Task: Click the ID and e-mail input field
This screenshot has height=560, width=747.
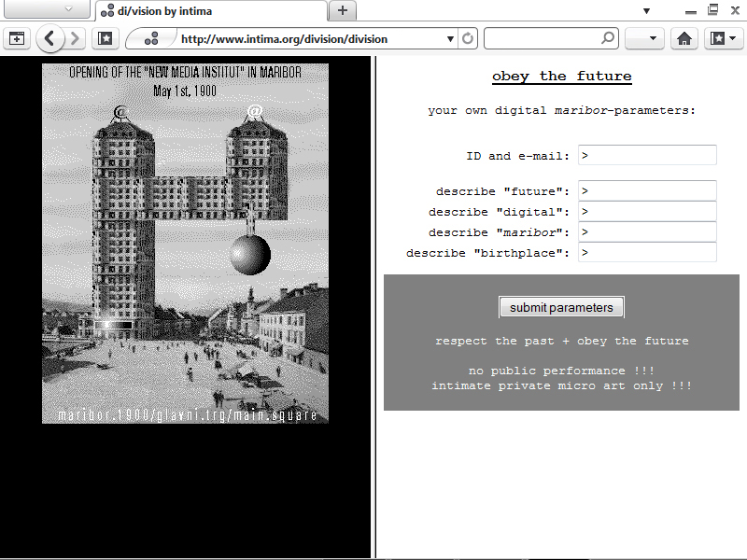Action: click(x=647, y=156)
